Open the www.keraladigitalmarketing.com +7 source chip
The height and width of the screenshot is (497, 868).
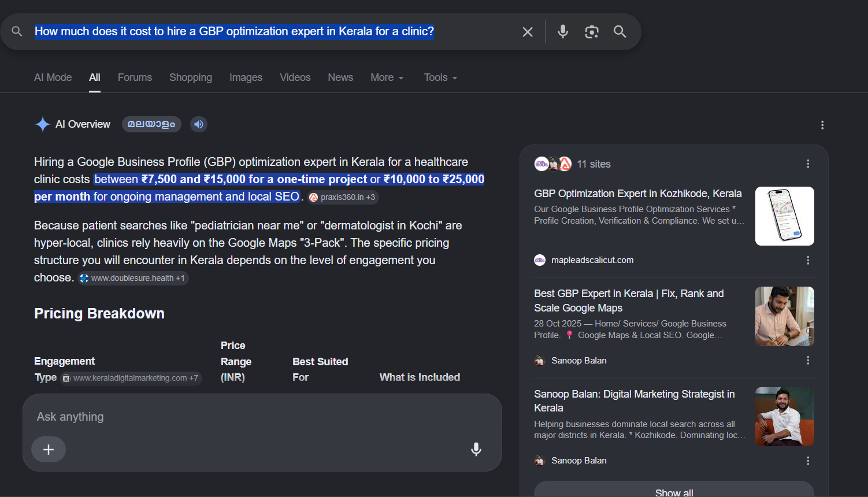tap(131, 378)
